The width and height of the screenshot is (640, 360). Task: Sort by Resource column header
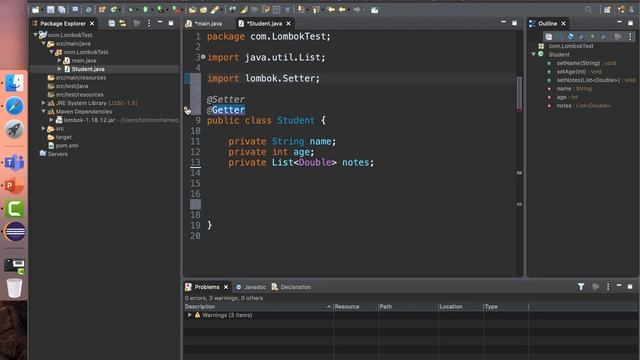356,307
